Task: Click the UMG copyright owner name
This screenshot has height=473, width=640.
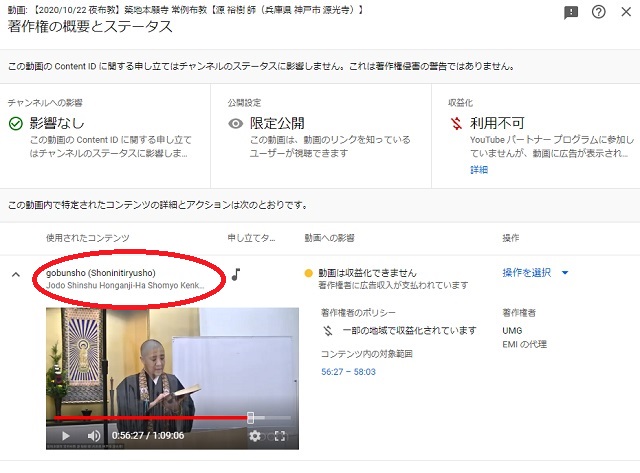Action: 512,331
